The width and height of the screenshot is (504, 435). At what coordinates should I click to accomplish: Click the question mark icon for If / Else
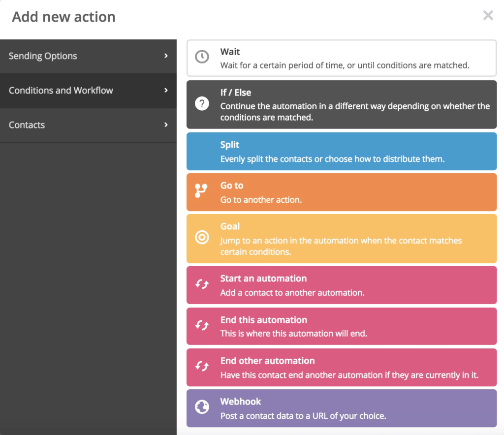(x=202, y=104)
